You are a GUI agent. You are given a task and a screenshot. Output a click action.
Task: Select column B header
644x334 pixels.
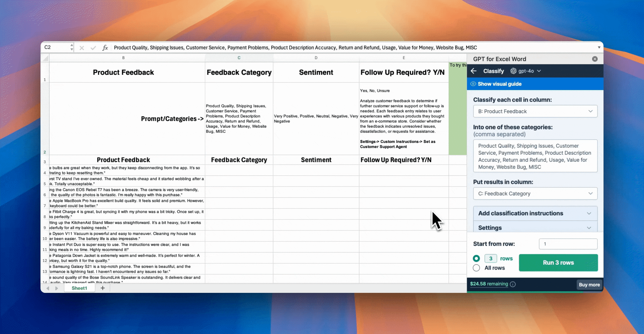tap(127, 58)
